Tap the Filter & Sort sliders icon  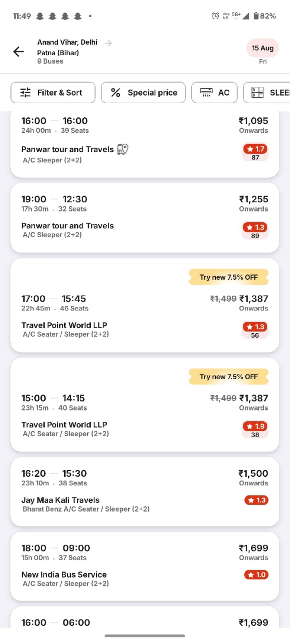26,93
